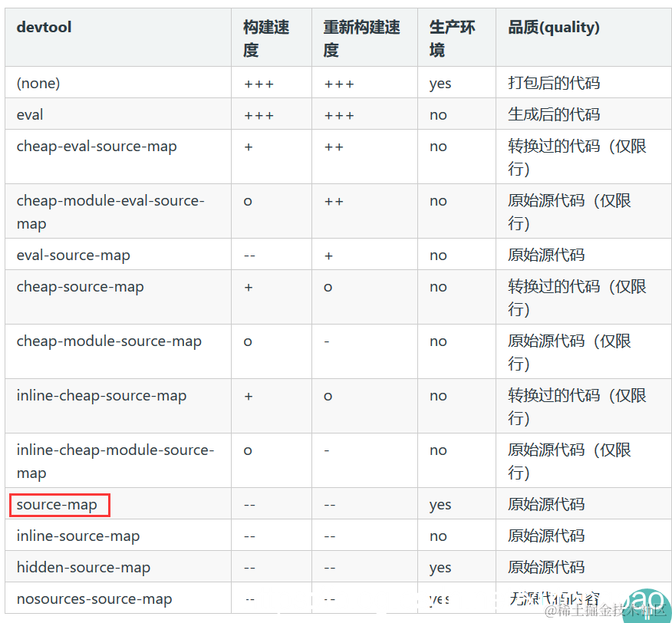Click 'no' in the eval row
This screenshot has height=623, width=672.
(x=438, y=115)
